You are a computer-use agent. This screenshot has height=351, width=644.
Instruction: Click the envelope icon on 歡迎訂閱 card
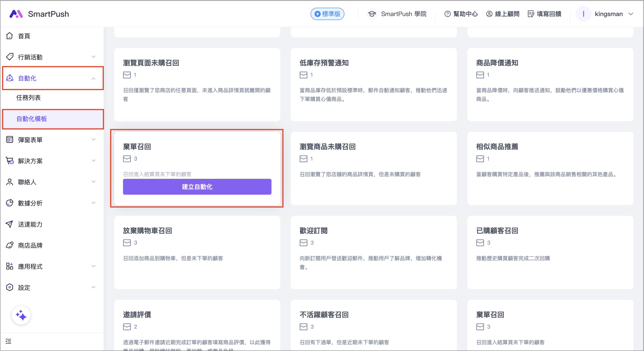[x=304, y=243]
